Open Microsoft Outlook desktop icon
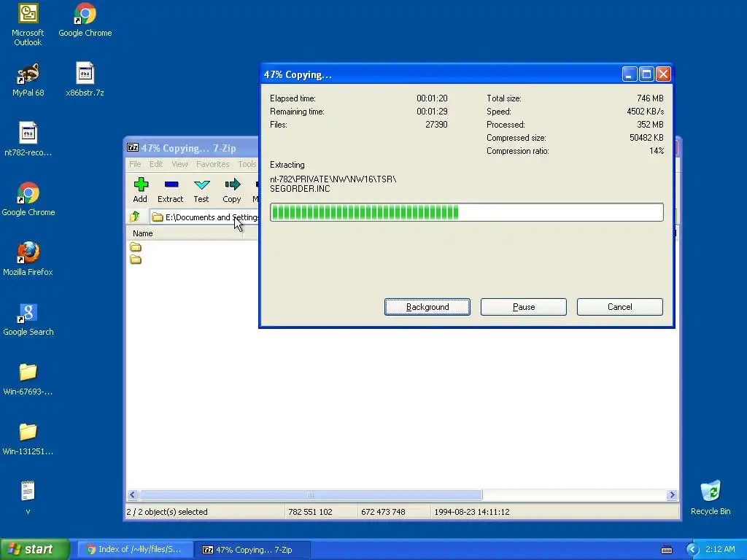747x560 pixels. point(28,25)
